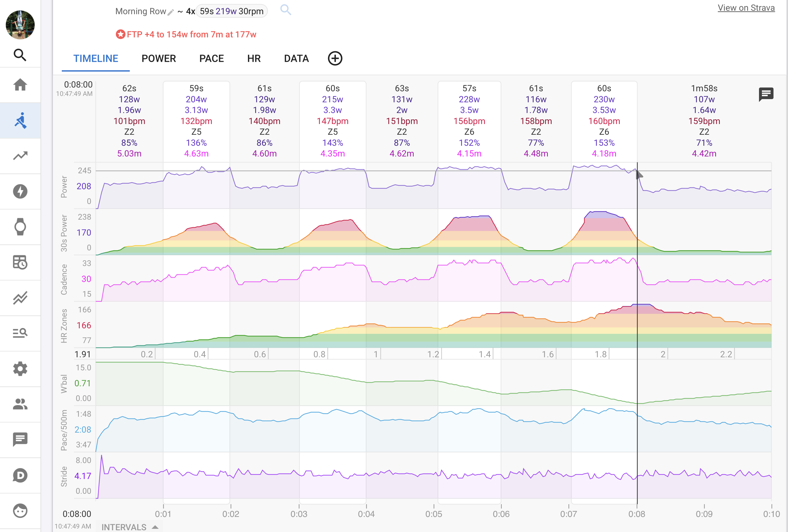The image size is (788, 532).
Task: Click the 0:05 marker on the time axis
Action: tap(433, 514)
